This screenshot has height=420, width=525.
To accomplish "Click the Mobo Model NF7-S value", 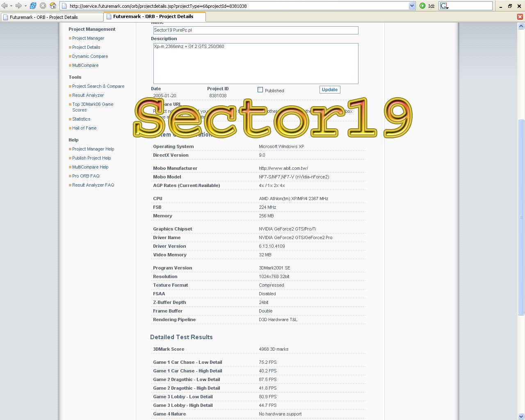I will [x=294, y=177].
